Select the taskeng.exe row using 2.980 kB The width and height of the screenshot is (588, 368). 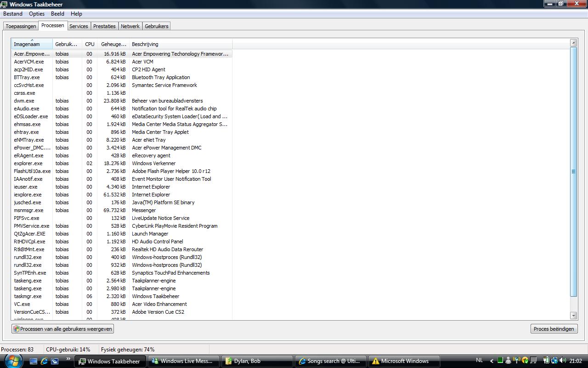122,288
